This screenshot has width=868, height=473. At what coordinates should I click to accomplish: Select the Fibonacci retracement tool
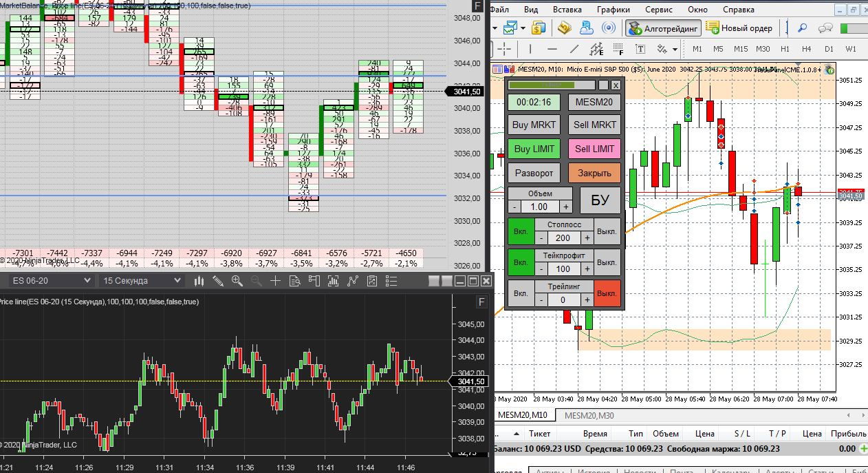coord(618,49)
